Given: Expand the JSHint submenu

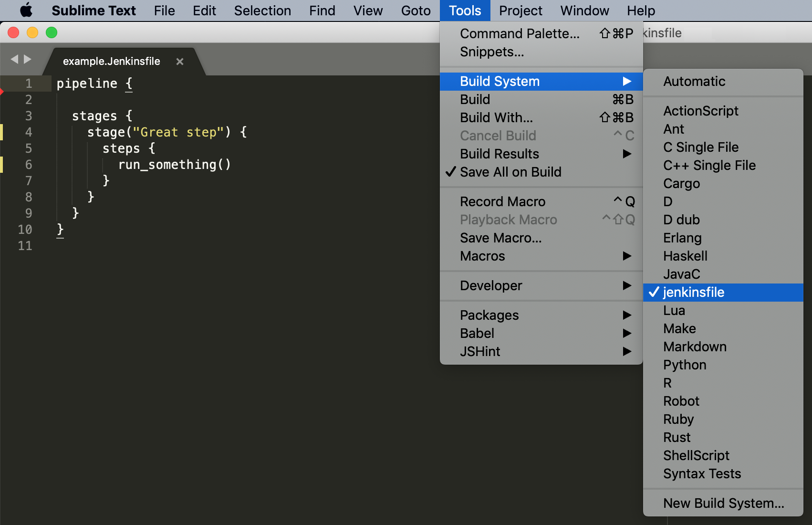Looking at the screenshot, I should pos(541,351).
